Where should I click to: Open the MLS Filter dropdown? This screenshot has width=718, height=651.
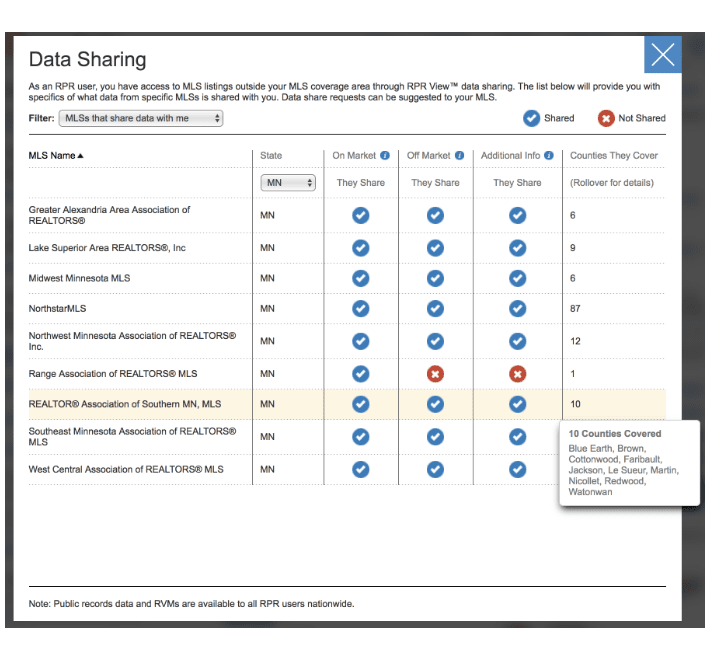click(x=140, y=118)
